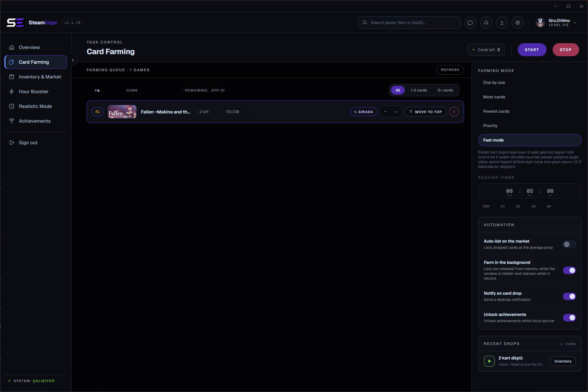
Task: Toggle Notify on card drop
Action: point(569,296)
